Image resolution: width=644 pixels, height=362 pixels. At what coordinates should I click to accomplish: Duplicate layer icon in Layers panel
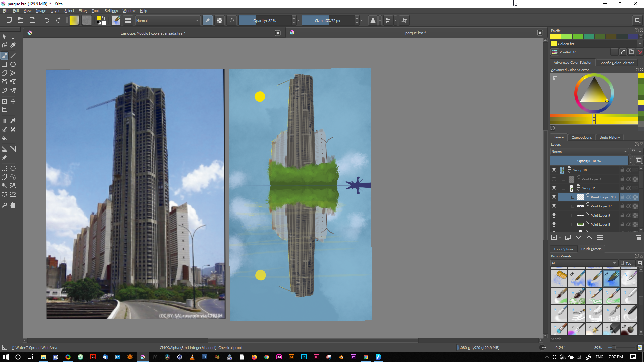tap(568, 237)
